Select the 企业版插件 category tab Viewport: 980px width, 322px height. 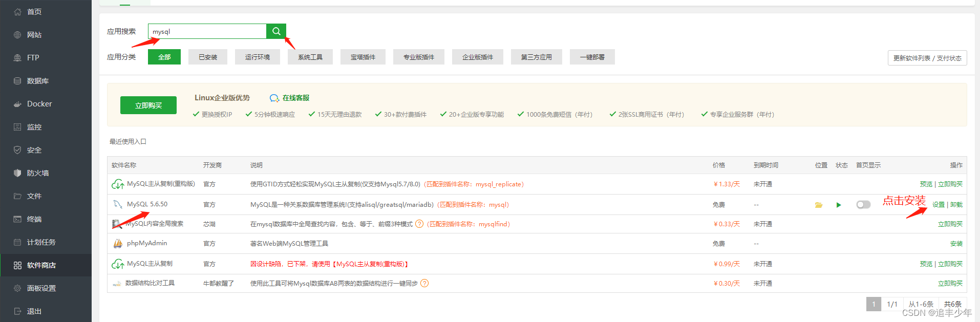(478, 57)
